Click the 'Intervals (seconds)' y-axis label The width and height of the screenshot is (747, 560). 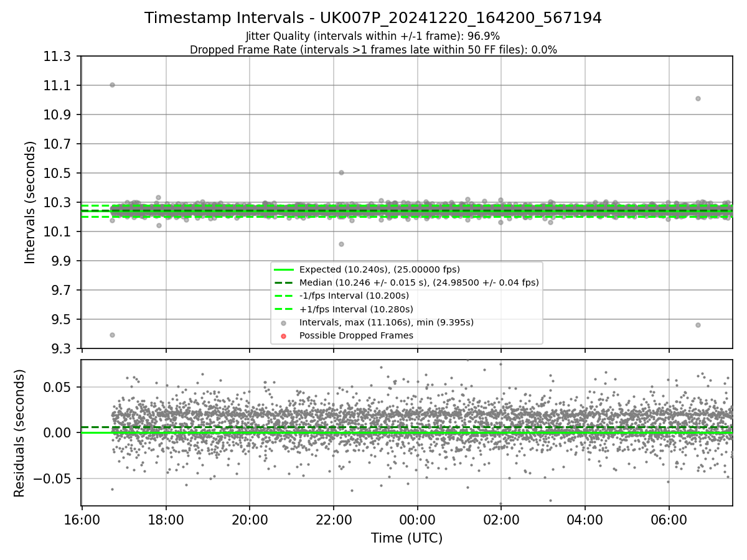pyautogui.click(x=31, y=202)
